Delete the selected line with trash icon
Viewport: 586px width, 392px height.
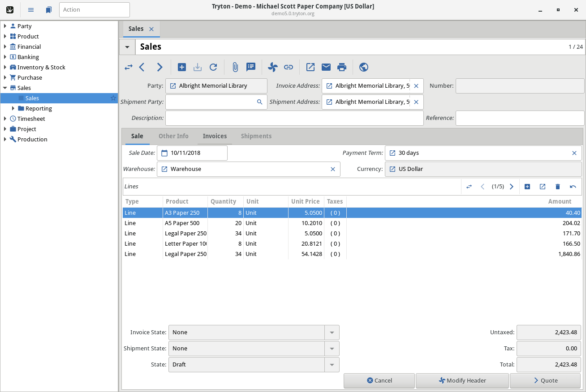pos(558,187)
